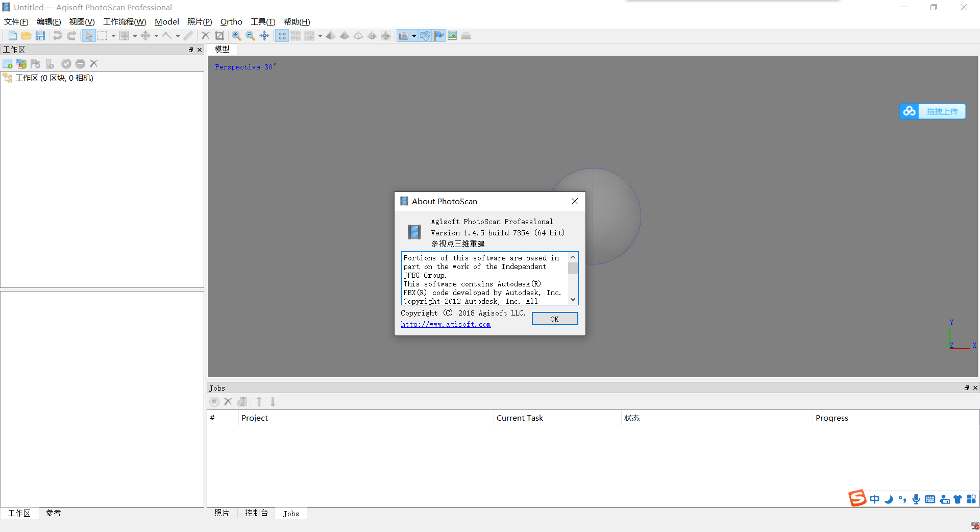Image resolution: width=980 pixels, height=532 pixels.
Task: Select the Draw Polyline tool
Action: pos(167,36)
